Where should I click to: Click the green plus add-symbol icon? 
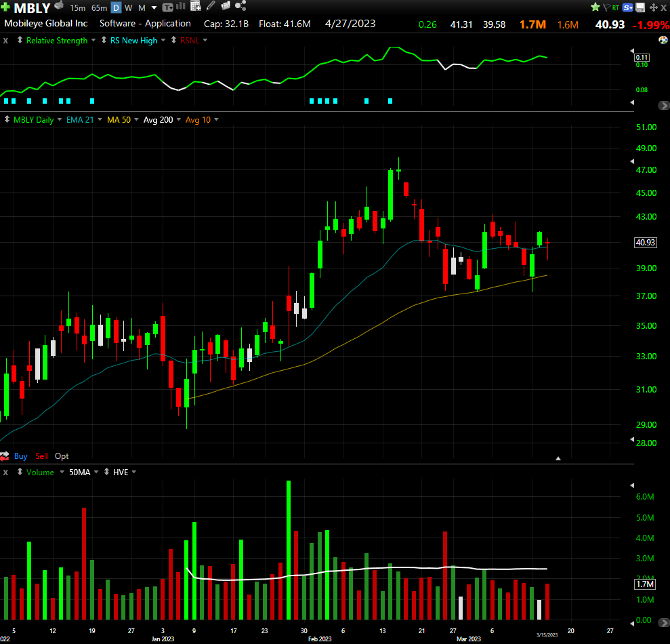click(5, 7)
